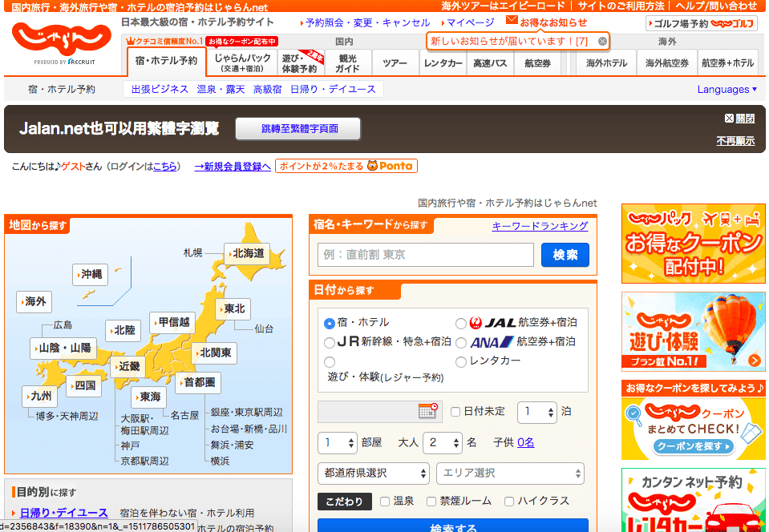Select 首都圏 region on the map
The image size is (769, 532).
click(198, 383)
